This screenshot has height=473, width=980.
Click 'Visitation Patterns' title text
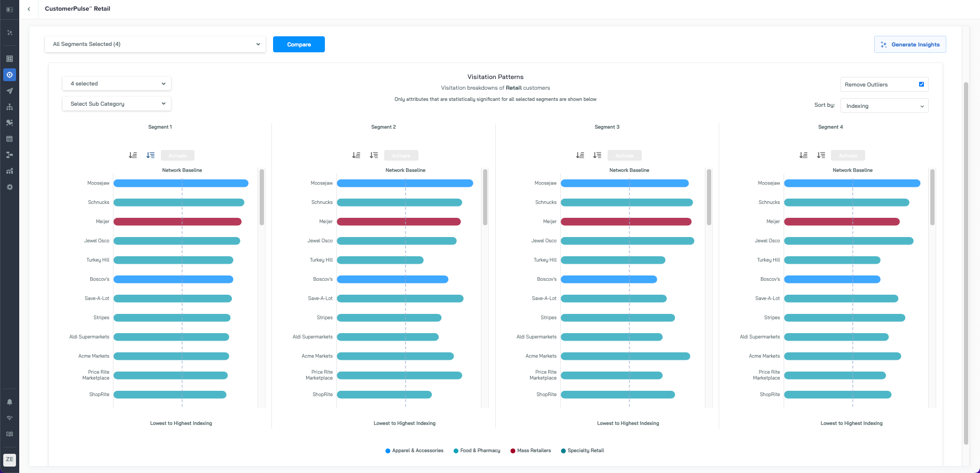pyautogui.click(x=495, y=77)
